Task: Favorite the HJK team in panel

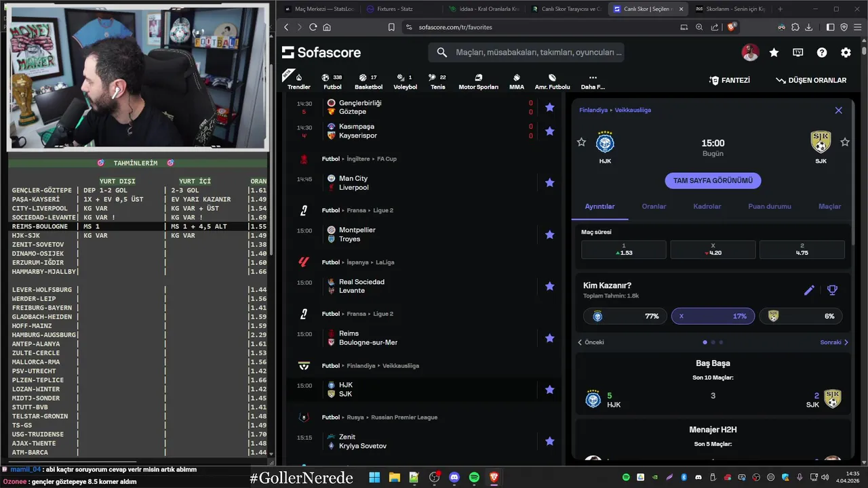Action: 581,142
